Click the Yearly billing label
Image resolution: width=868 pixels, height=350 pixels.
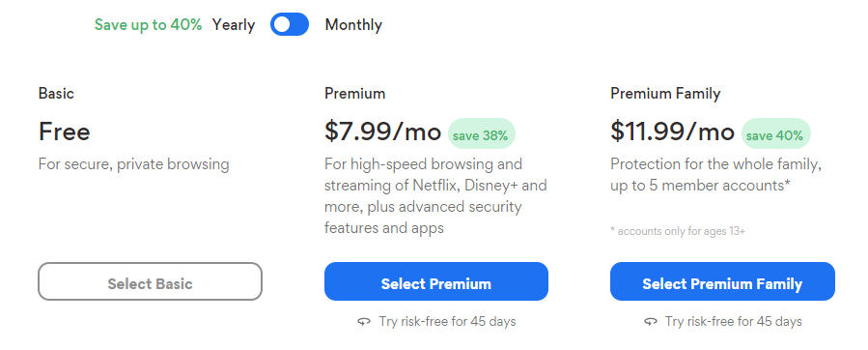click(233, 25)
